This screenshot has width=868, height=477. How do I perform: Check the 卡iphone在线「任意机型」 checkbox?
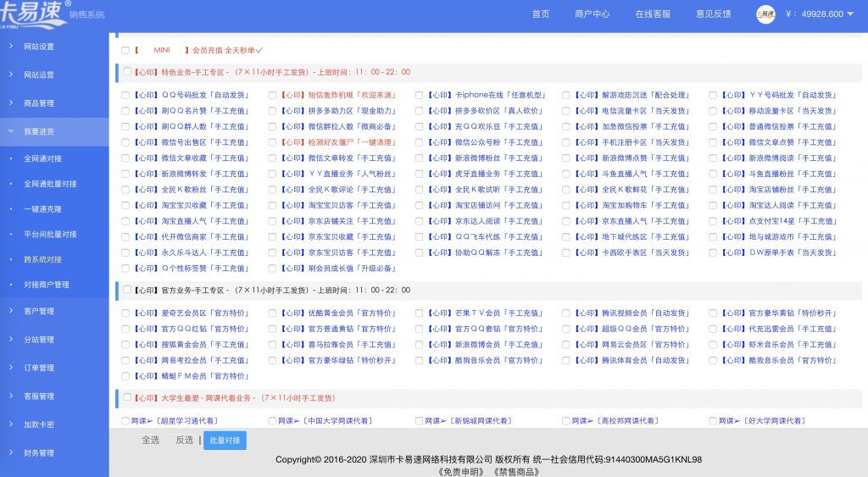419,95
